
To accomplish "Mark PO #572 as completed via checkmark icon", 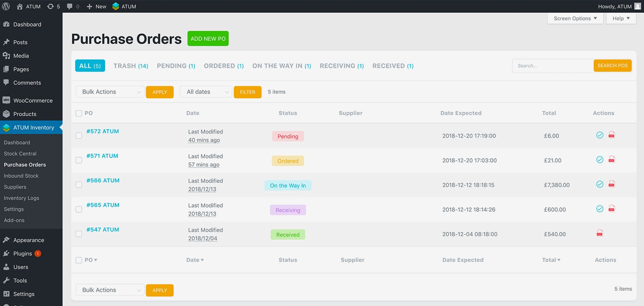I will (x=600, y=135).
